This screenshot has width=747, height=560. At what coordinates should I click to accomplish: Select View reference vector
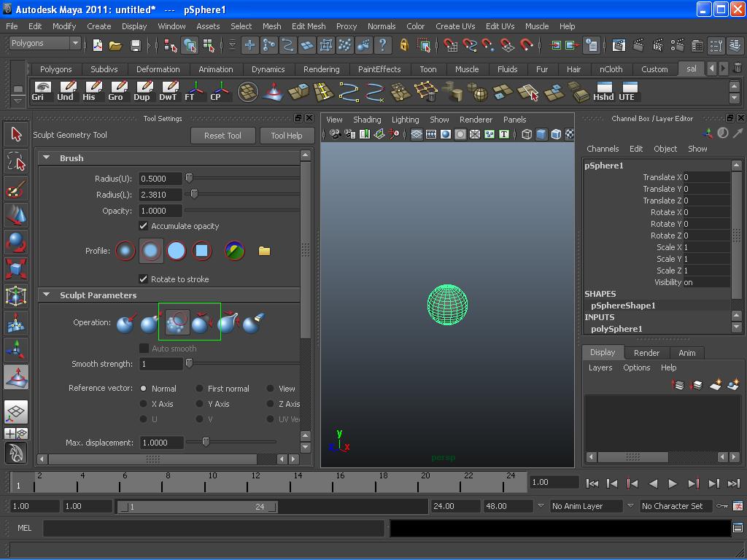tap(270, 389)
